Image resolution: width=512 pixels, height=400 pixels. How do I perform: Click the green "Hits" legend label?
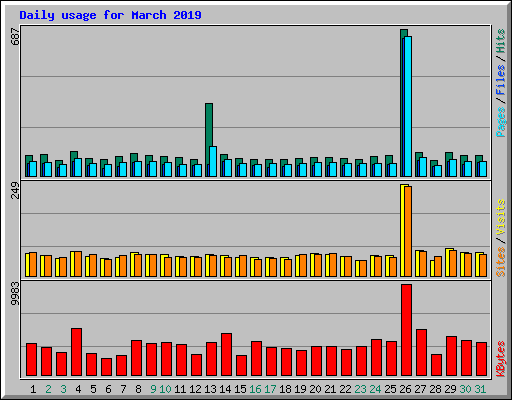click(501, 41)
